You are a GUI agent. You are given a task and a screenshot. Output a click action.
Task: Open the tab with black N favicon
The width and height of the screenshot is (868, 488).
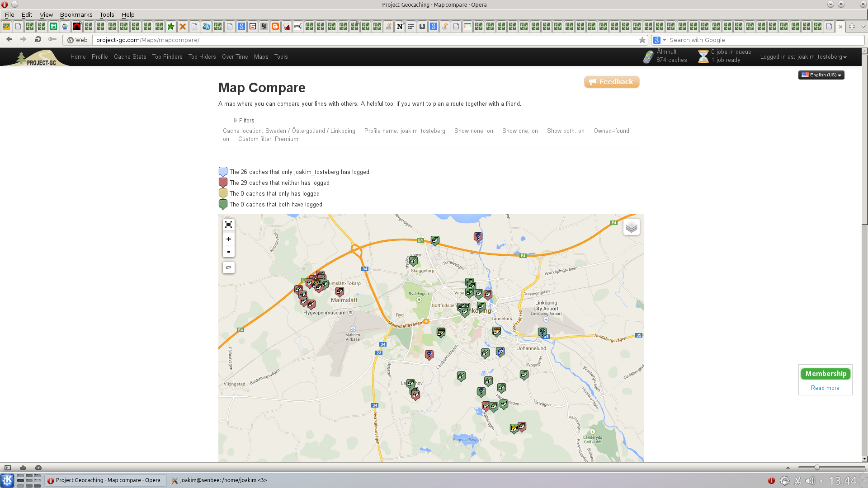[x=400, y=27]
